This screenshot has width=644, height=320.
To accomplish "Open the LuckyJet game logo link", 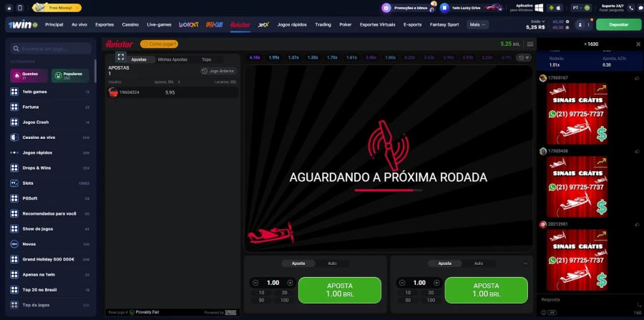I will (188, 24).
